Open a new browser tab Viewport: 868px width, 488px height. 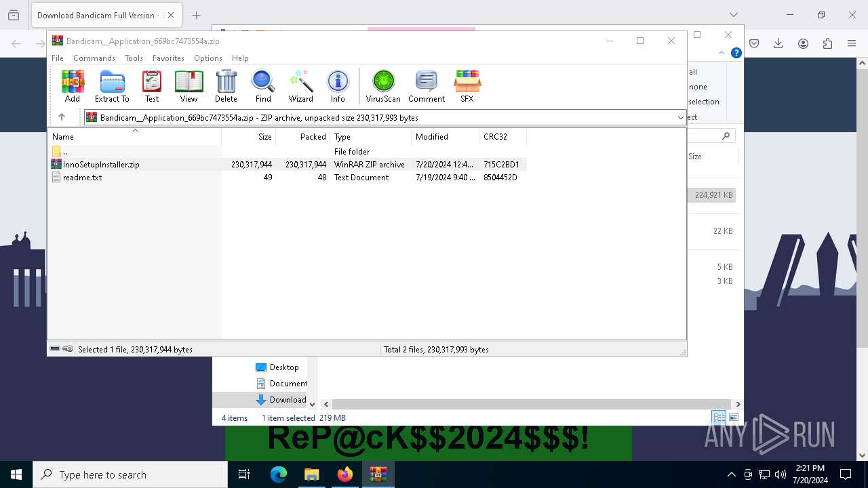[x=196, y=15]
